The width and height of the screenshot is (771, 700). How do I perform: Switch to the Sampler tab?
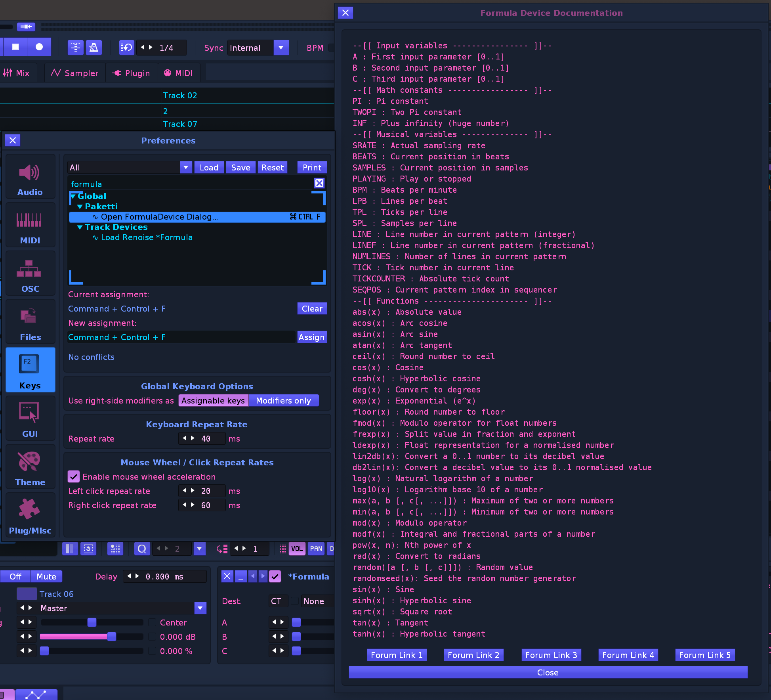[x=74, y=73]
